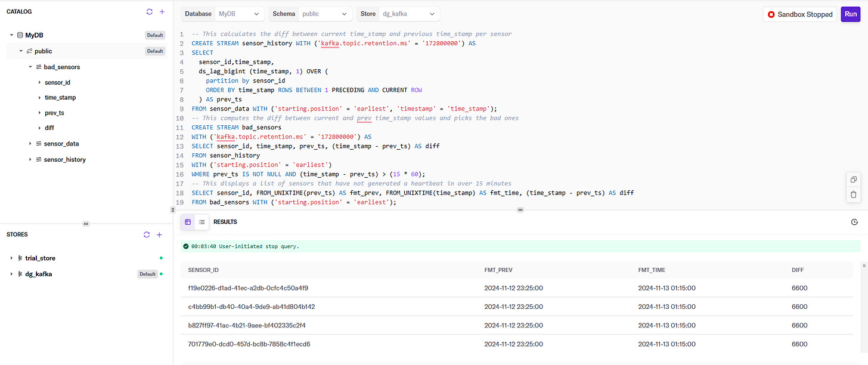Refresh the Catalog panel
This screenshot has width=868, height=365.
point(150,11)
